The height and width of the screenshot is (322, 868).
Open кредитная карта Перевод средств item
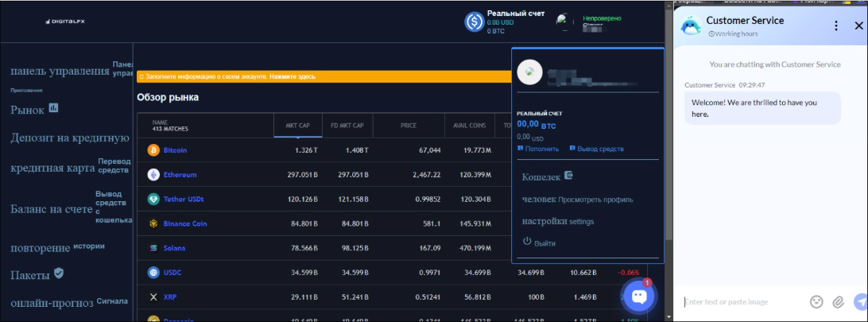(71, 166)
